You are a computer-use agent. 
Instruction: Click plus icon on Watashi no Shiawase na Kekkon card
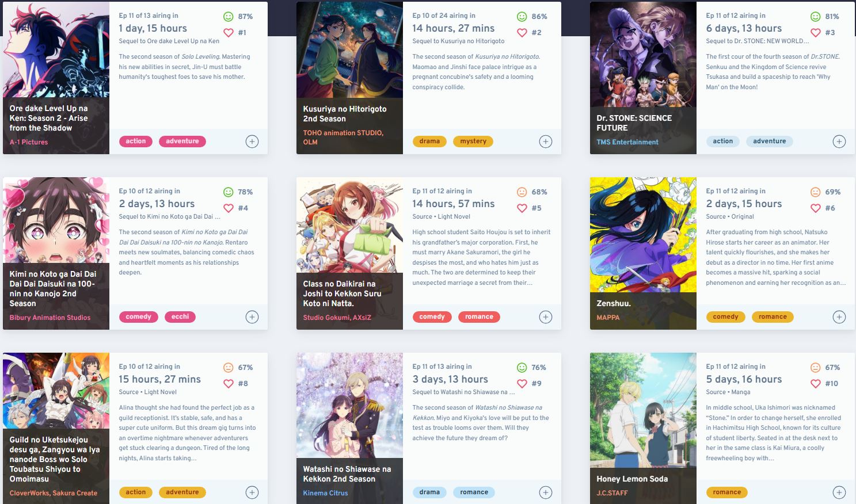[546, 492]
